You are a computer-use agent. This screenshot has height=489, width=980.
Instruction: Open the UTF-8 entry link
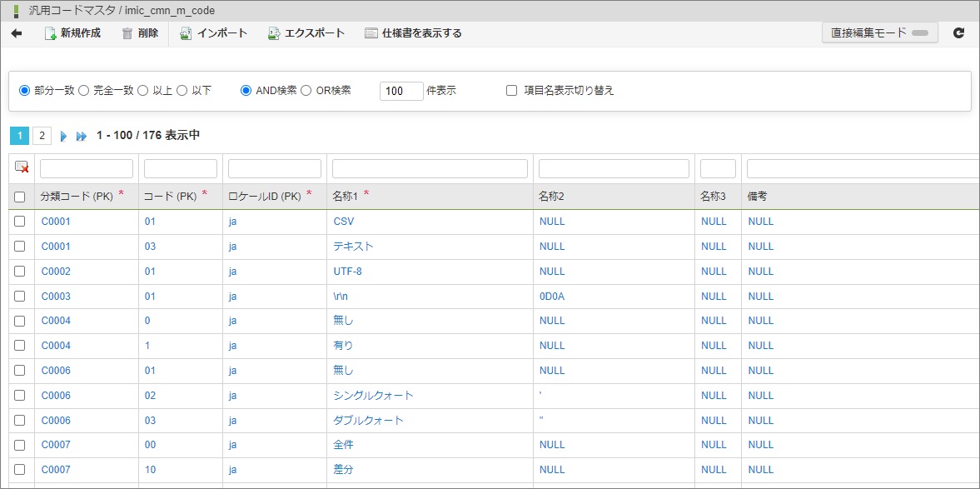click(347, 272)
